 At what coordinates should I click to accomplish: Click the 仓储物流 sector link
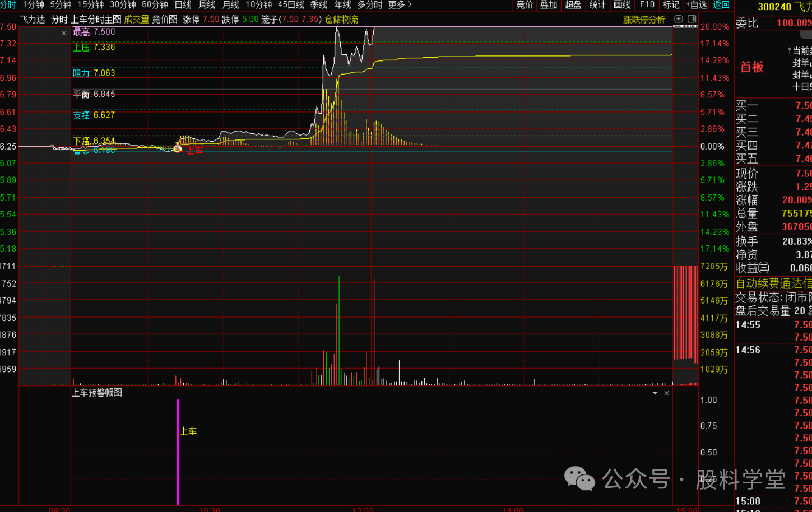tap(341, 20)
